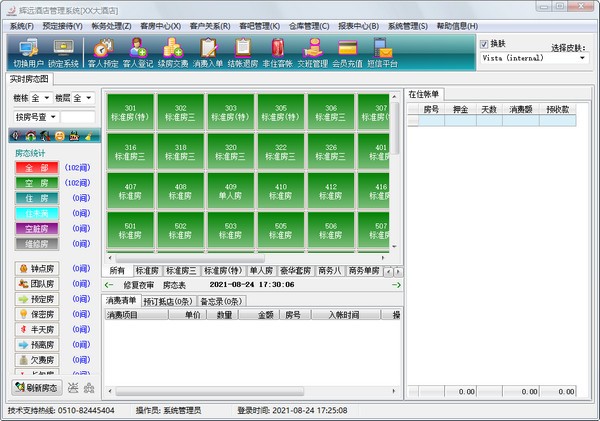Image resolution: width=600 pixels, height=421 pixels.
Task: Click the 切换用户 switch user icon
Action: click(x=28, y=51)
